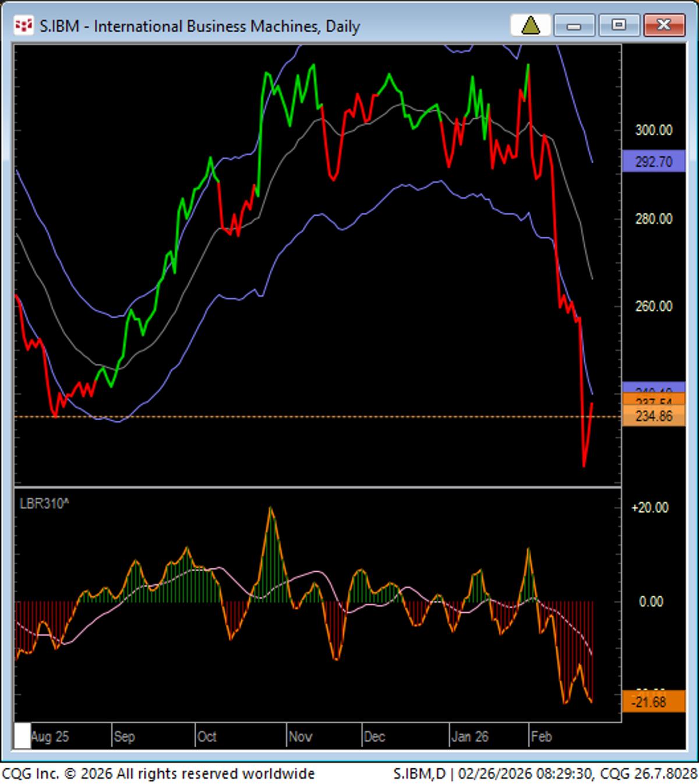Select 'Feb' label on the time axis

coord(543,736)
